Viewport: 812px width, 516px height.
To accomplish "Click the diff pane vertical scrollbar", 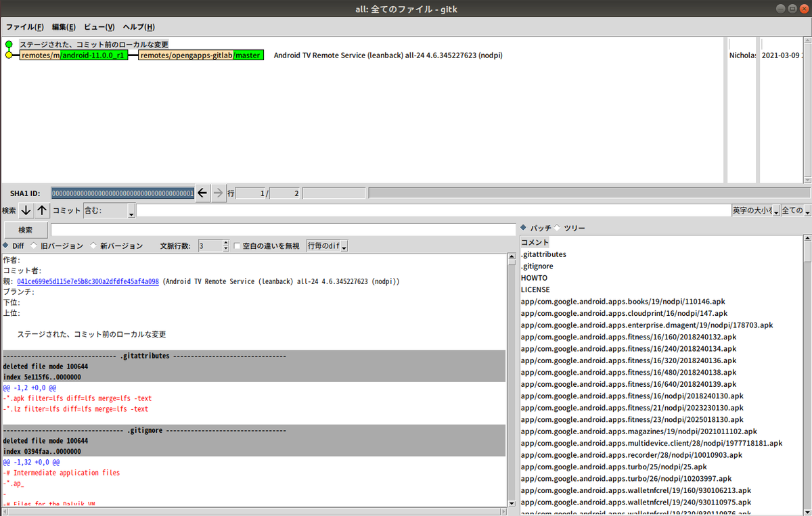I will tap(512, 379).
